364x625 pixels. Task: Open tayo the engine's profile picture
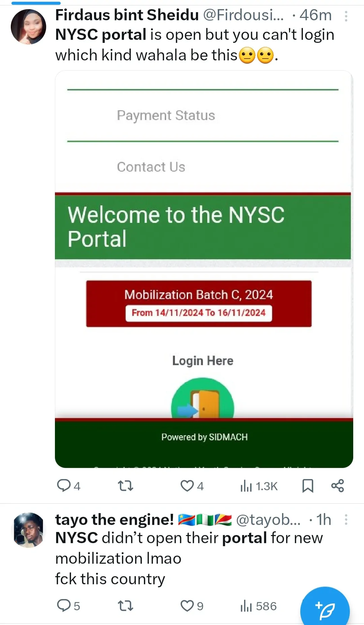tap(28, 530)
